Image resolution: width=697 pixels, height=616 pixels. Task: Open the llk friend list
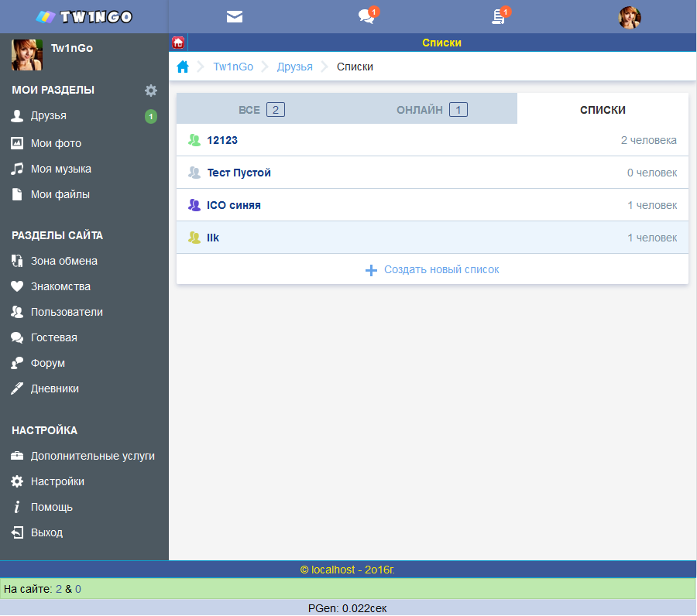432,238
